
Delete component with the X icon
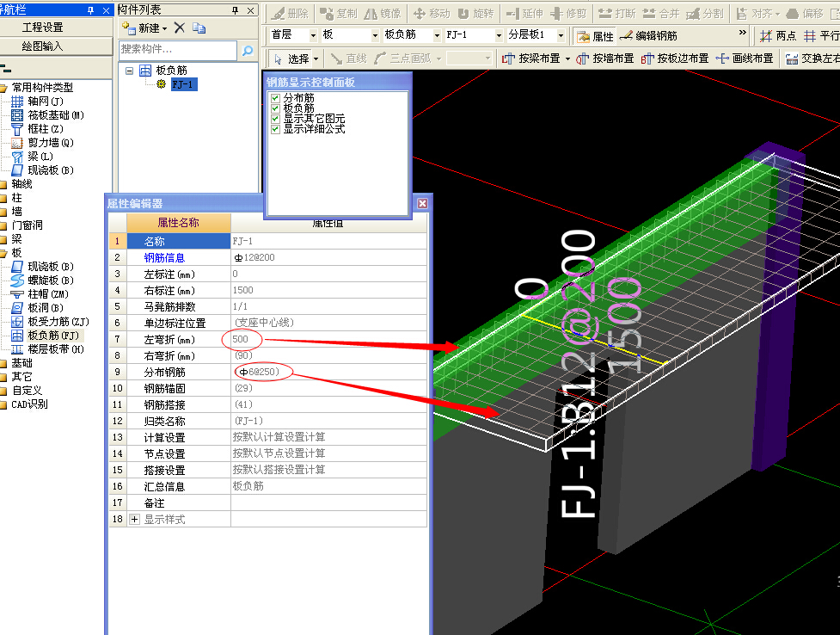(x=179, y=28)
